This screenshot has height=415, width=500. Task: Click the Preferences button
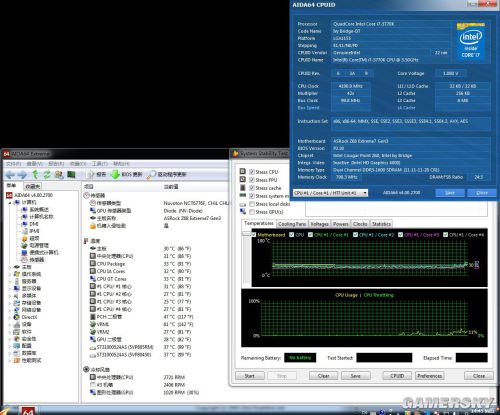[430, 376]
